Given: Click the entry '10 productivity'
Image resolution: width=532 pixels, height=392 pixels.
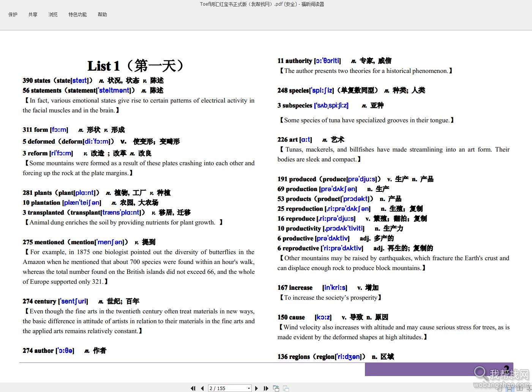Looking at the screenshot, I should [340, 229].
